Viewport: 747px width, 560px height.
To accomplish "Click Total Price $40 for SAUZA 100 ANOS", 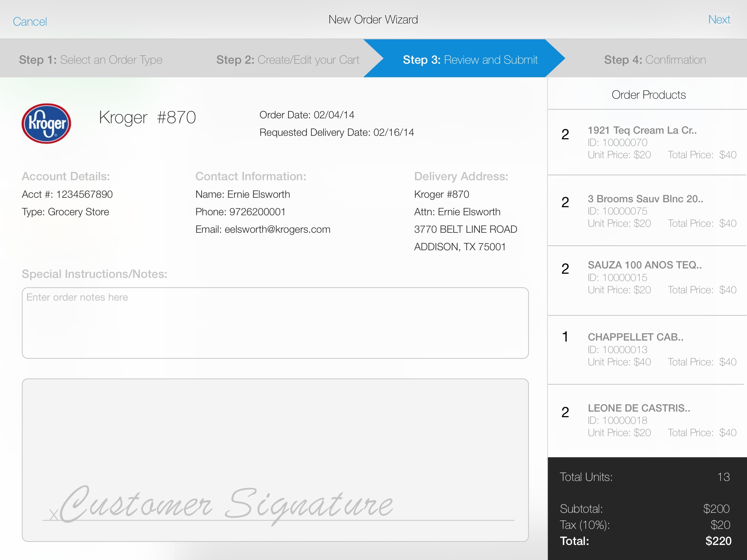I will (702, 290).
